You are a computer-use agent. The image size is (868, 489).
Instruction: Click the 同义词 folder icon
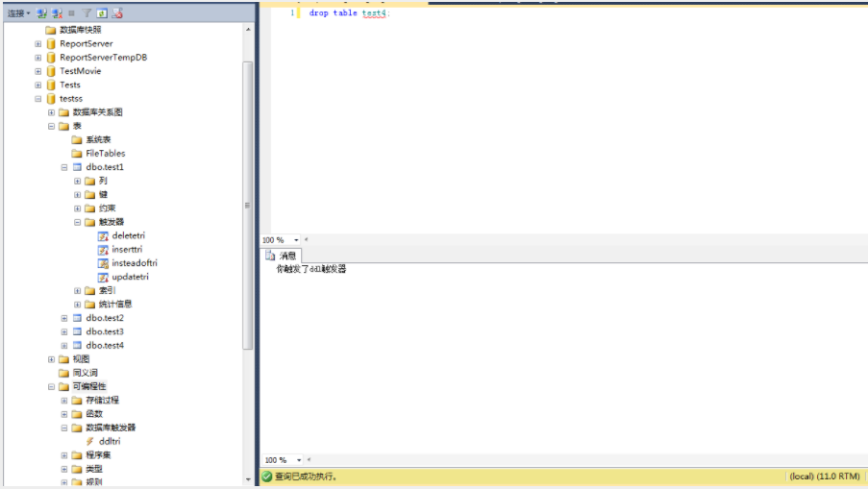click(x=63, y=373)
